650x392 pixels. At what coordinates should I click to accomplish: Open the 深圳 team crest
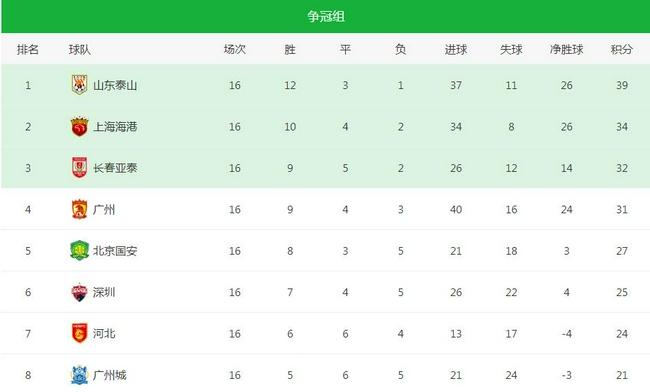click(79, 292)
